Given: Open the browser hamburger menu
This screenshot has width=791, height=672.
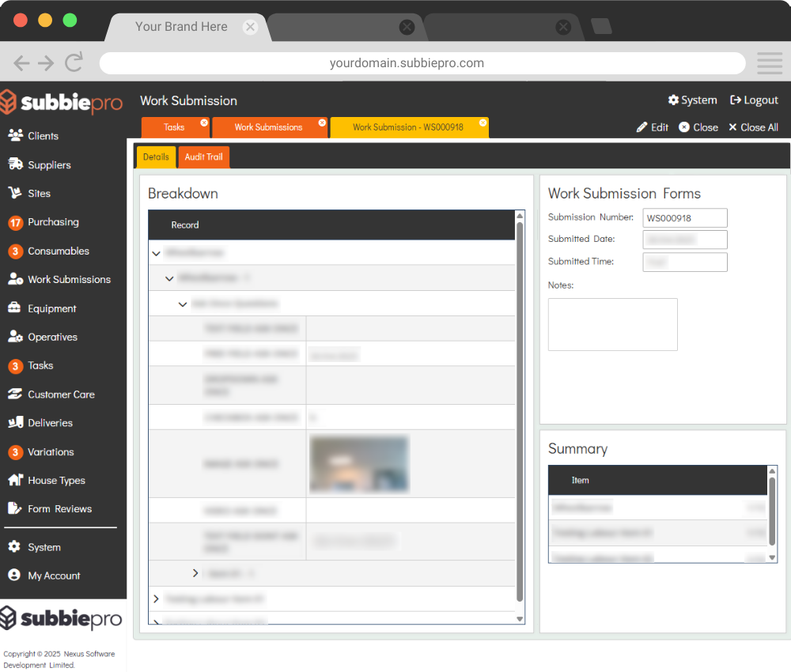Looking at the screenshot, I should tap(769, 63).
